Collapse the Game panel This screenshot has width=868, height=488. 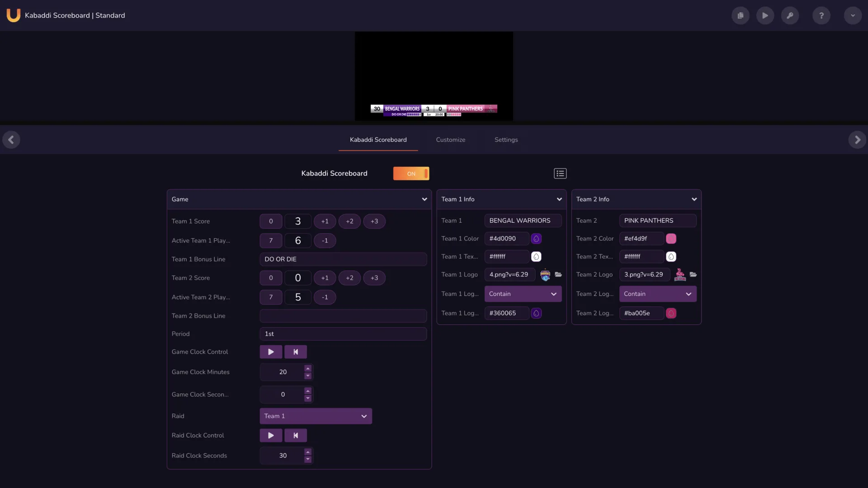point(424,199)
